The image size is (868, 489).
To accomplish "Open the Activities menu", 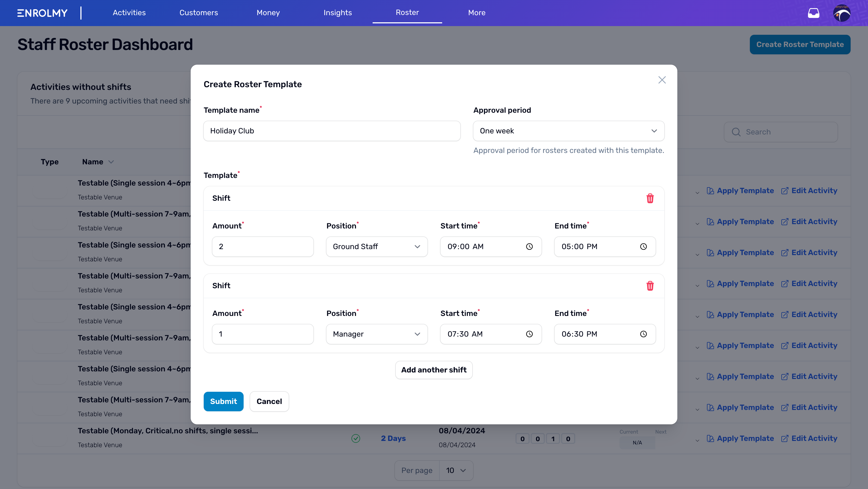I will [x=129, y=13].
